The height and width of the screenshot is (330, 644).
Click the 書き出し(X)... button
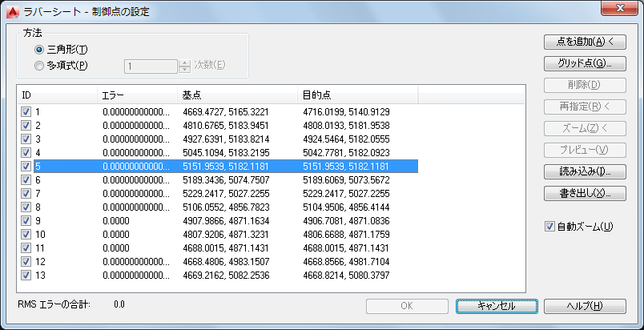[x=585, y=193]
